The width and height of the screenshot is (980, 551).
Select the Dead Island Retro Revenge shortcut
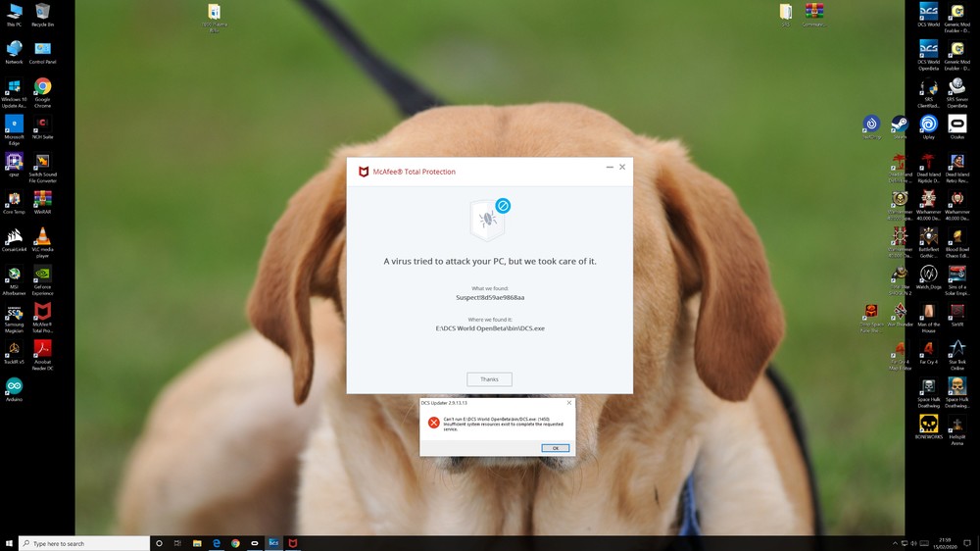(x=956, y=169)
